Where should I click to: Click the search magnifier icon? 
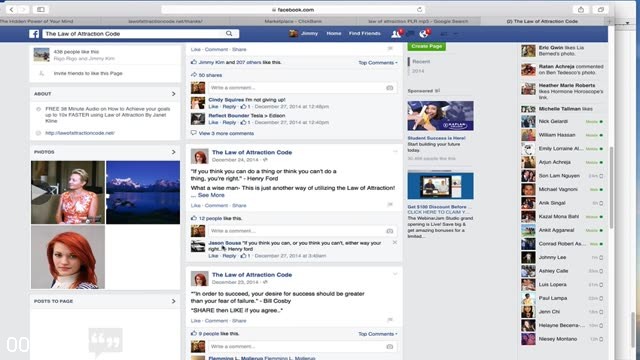(x=229, y=33)
